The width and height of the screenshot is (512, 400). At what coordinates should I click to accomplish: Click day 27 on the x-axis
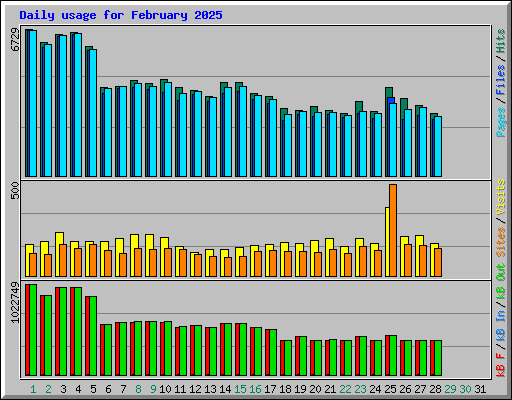click(420, 389)
